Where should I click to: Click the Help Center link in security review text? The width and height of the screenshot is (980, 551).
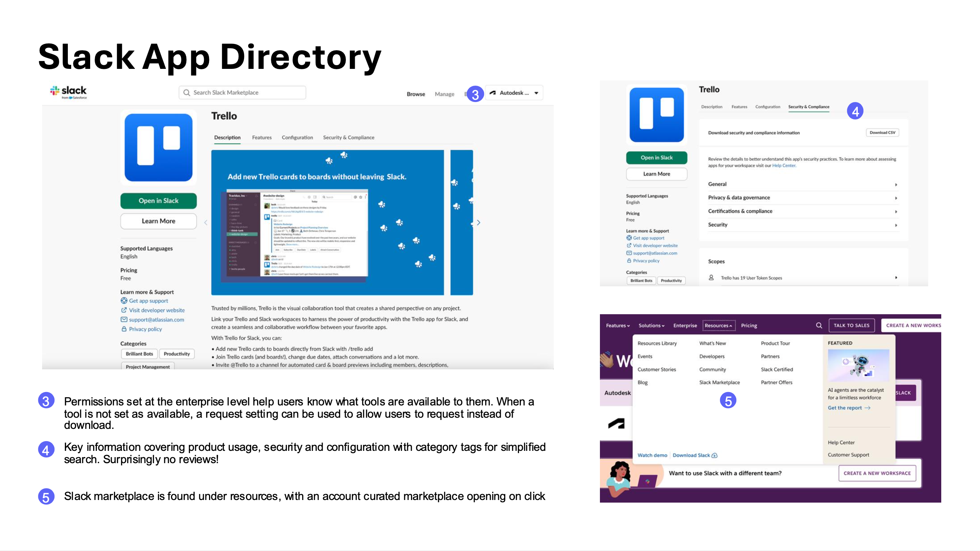point(784,166)
